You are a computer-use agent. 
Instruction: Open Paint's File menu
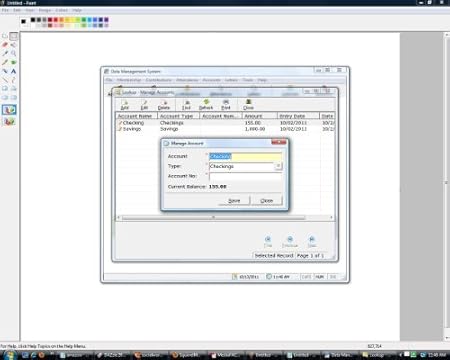pos(5,10)
